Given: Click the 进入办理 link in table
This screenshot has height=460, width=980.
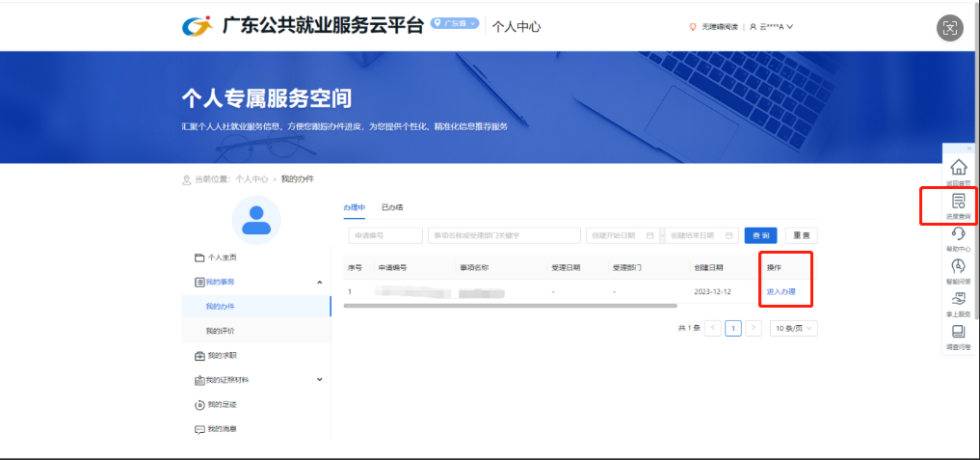Looking at the screenshot, I should (781, 291).
